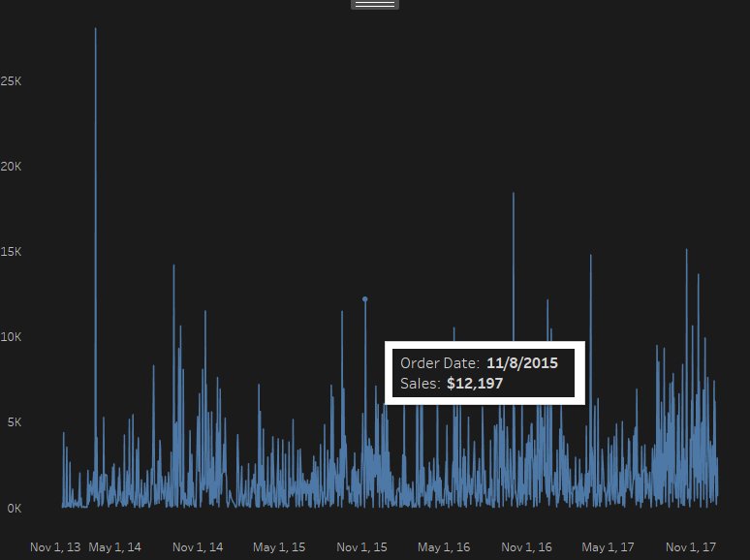Click the highlighted 11/8/2015 data point marker
750x560 pixels.
coord(365,298)
